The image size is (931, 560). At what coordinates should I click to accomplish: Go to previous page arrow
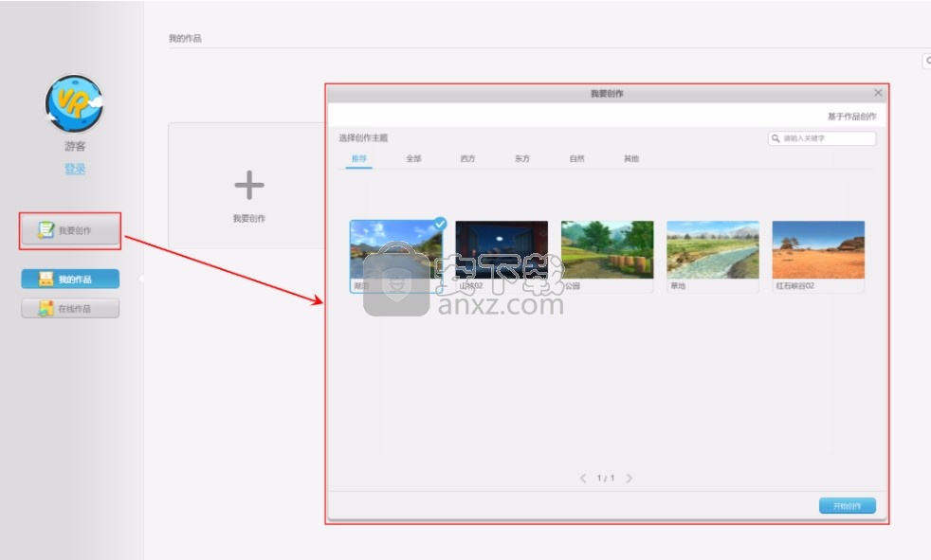pos(583,479)
